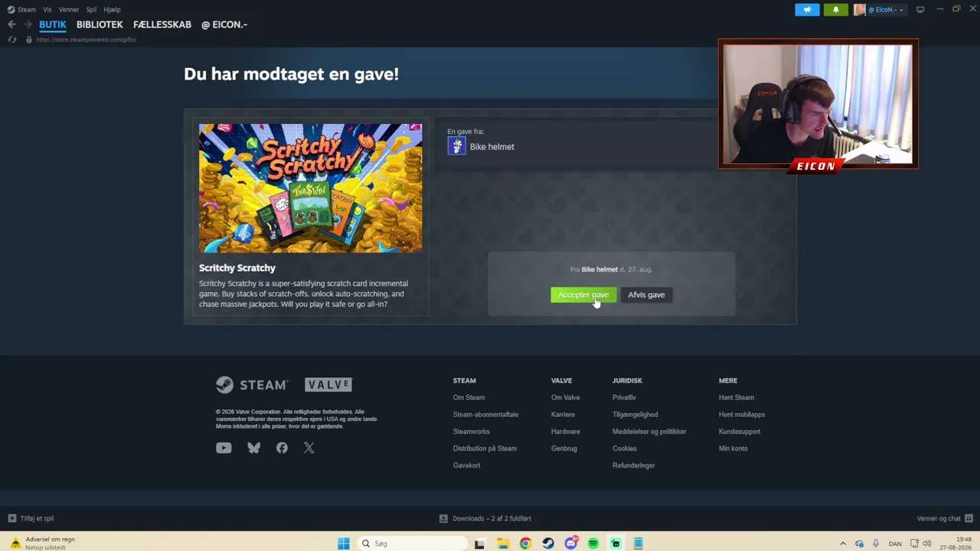
Task: Launch Google Chrome from the taskbar
Action: pos(525,543)
